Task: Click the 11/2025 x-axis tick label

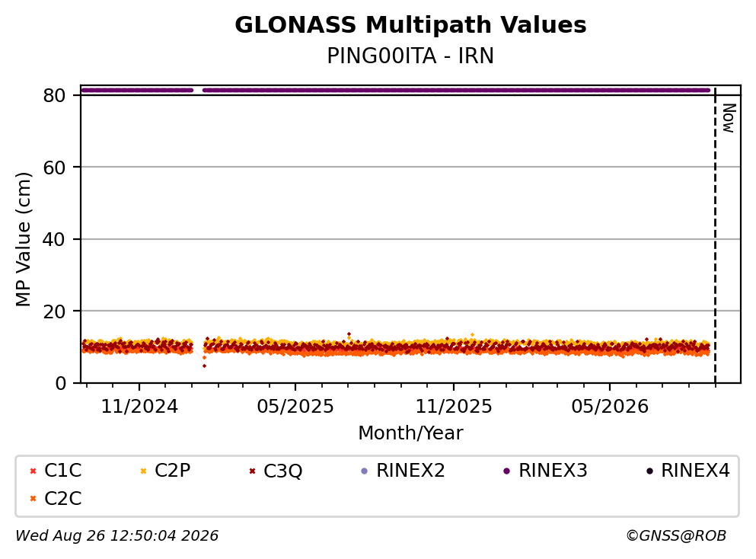Action: tap(454, 407)
